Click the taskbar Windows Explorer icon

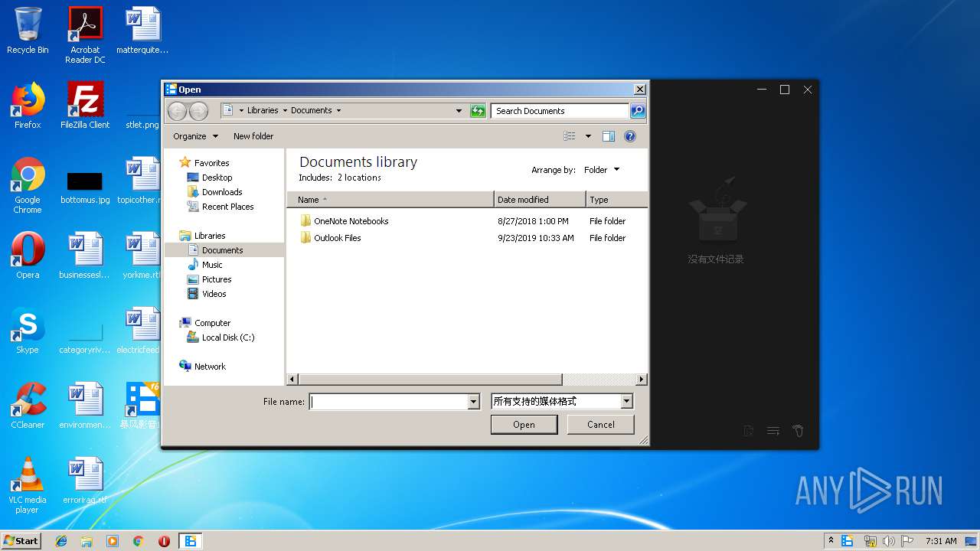click(87, 541)
